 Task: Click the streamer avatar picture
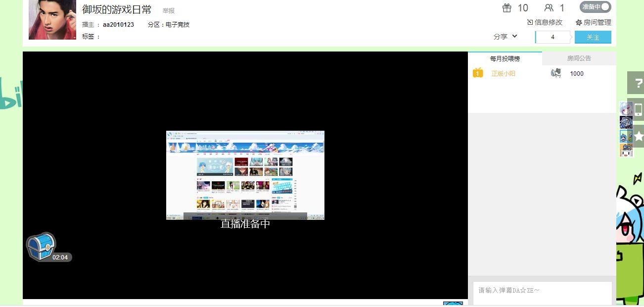[52, 20]
